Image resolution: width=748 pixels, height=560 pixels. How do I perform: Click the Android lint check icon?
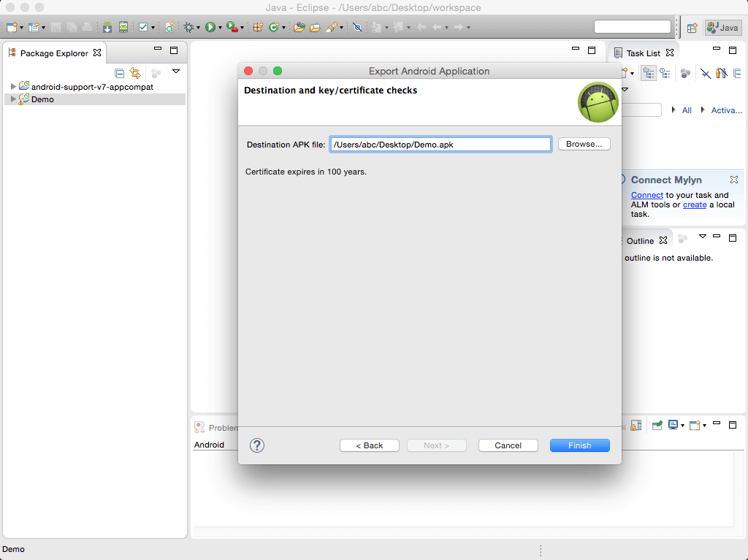point(143,27)
